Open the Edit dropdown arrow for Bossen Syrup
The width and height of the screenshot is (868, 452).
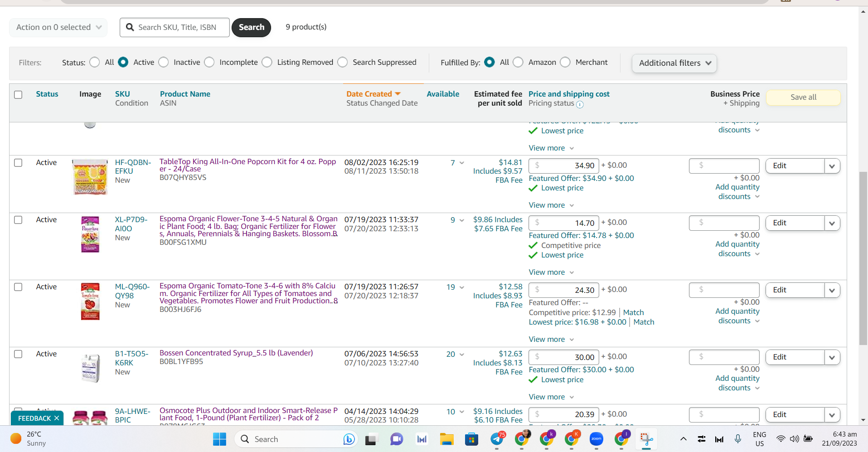click(832, 357)
